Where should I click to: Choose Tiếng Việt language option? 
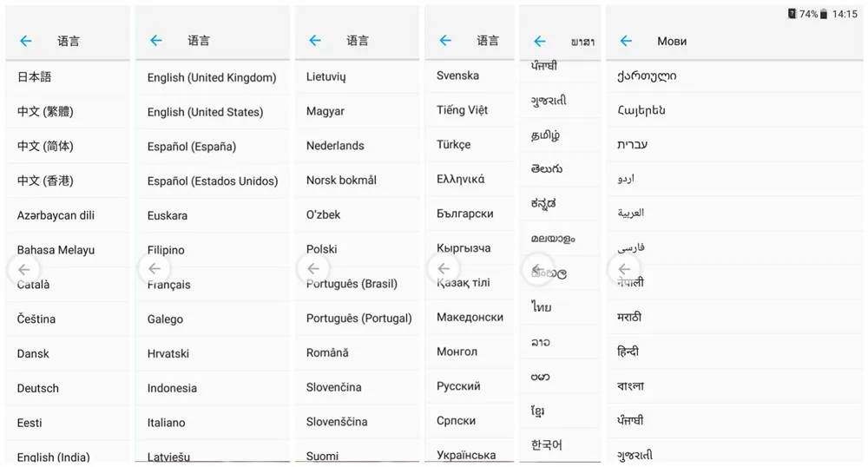tap(470, 110)
